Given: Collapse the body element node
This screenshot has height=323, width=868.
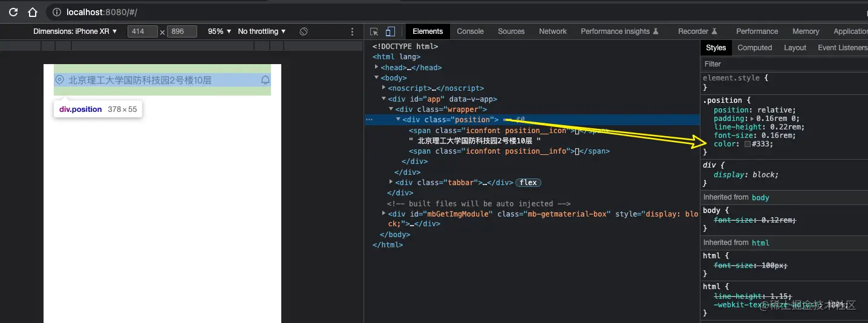Looking at the screenshot, I should click(376, 77).
